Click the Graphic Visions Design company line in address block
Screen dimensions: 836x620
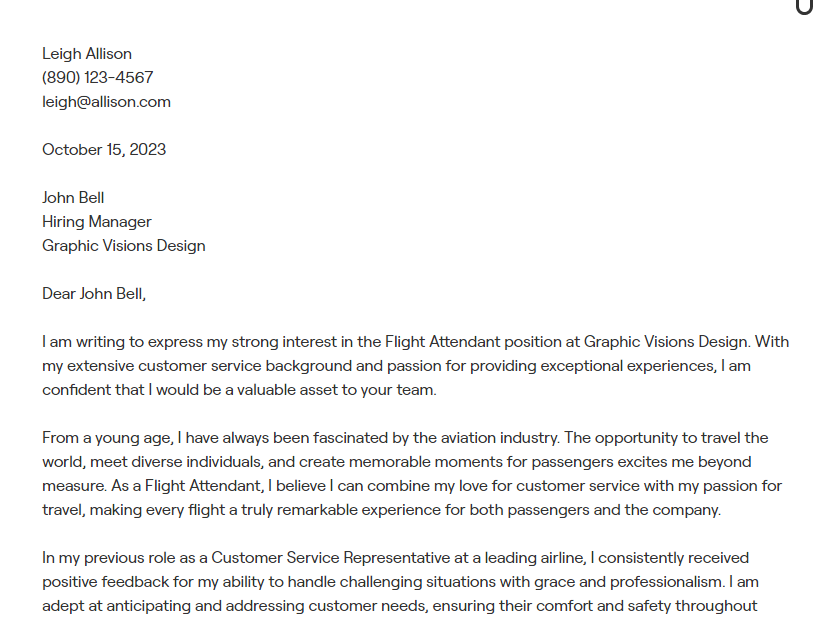pyautogui.click(x=124, y=246)
